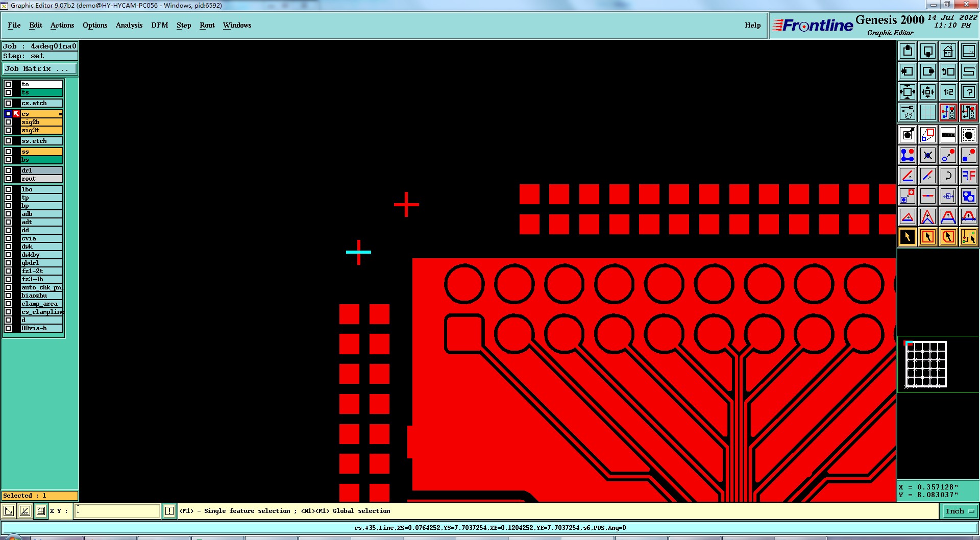Viewport: 980px width, 540px height.
Task: Click the dimension resize icon with arrows
Action: coord(948,196)
